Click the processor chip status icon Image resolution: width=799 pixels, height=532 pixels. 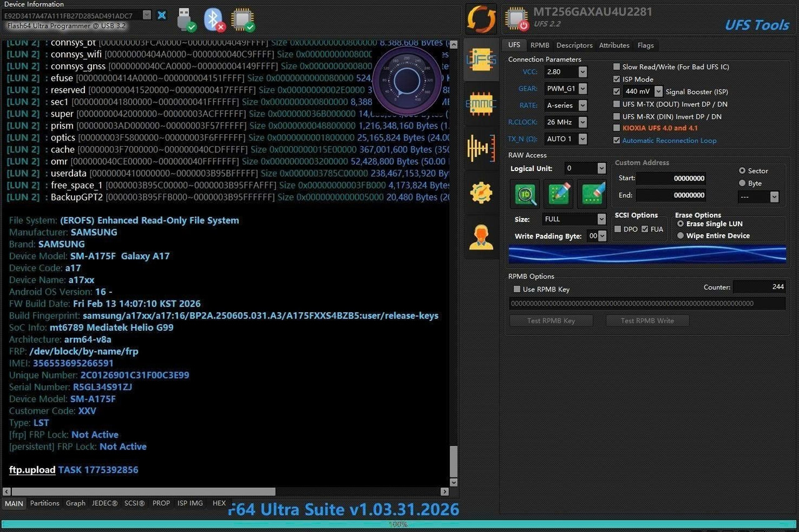pos(242,19)
